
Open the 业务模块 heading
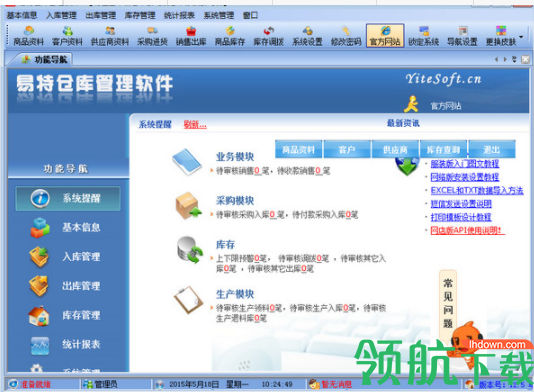tap(235, 157)
